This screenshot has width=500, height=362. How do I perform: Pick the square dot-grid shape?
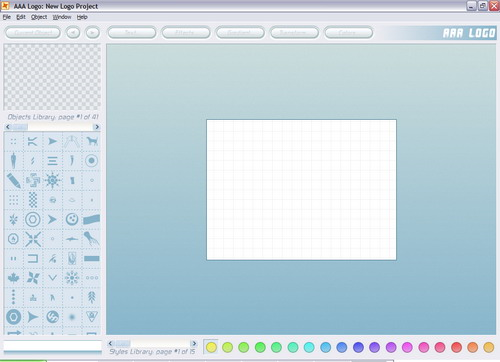click(x=13, y=200)
